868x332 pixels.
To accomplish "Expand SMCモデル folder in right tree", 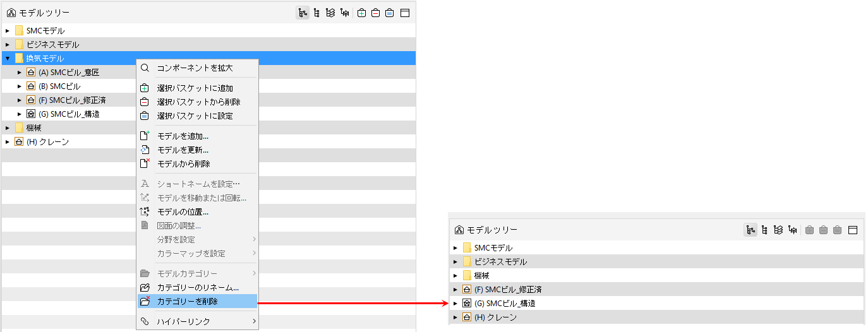I will click(455, 247).
